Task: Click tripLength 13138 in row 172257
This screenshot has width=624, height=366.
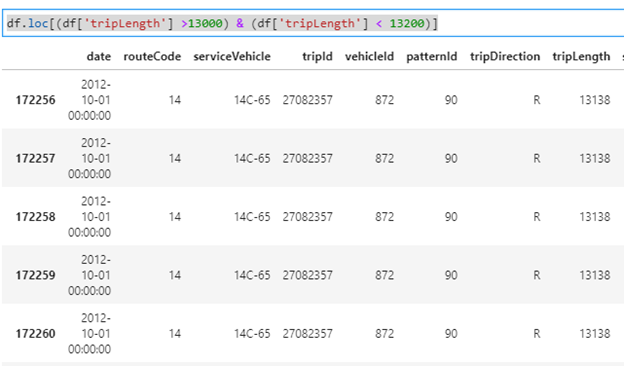Action: click(595, 158)
